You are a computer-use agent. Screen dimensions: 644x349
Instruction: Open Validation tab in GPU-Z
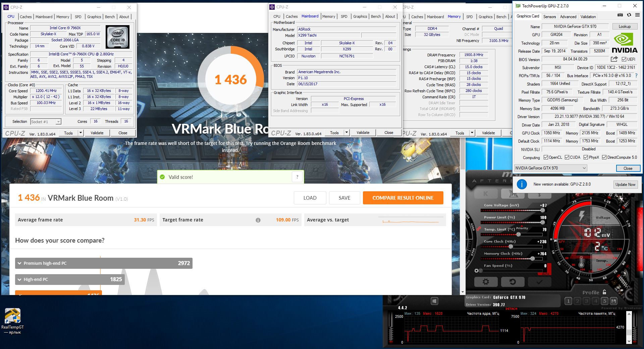pos(588,17)
